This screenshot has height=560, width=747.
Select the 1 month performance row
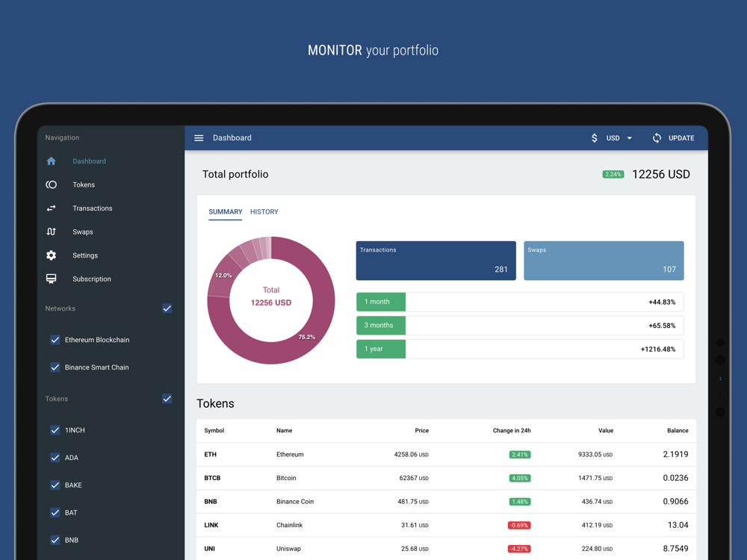click(520, 302)
